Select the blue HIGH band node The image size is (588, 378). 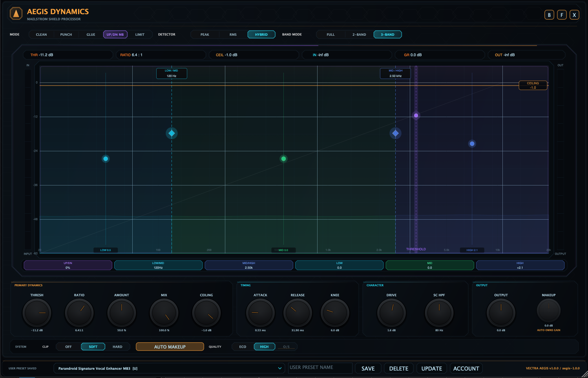tap(472, 144)
